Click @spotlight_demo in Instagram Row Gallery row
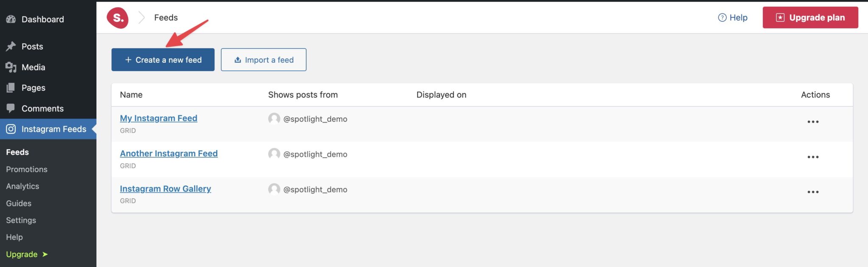This screenshot has height=267, width=868. [x=315, y=189]
